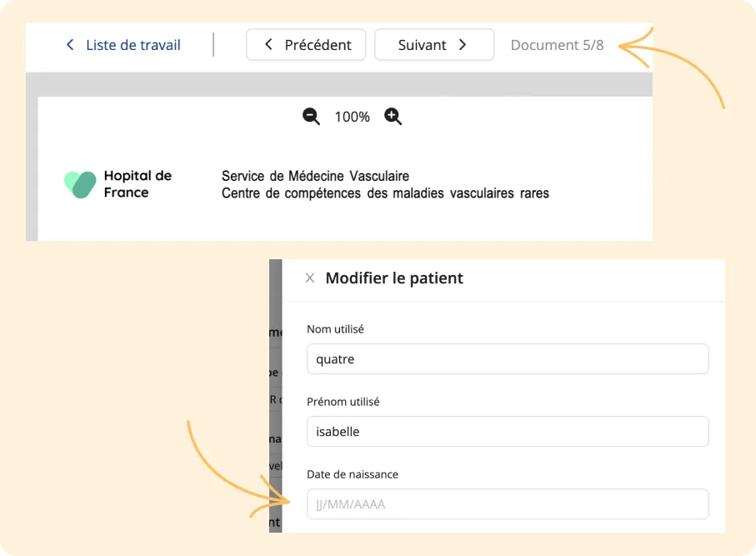This screenshot has width=756, height=556.
Task: Return to Liste de travail
Action: coord(133,45)
